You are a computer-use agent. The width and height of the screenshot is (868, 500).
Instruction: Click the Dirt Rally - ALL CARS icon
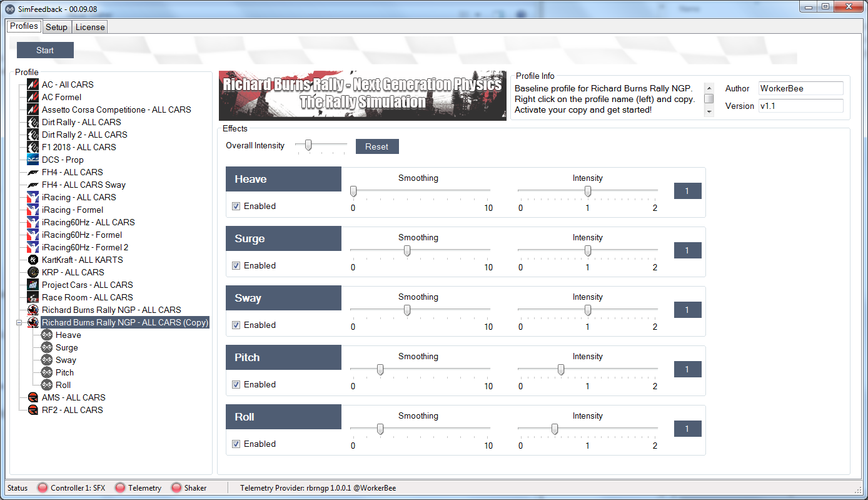click(x=33, y=122)
